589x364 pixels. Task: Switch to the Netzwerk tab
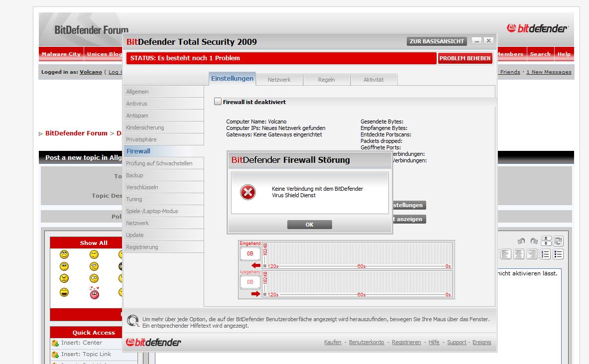point(279,80)
